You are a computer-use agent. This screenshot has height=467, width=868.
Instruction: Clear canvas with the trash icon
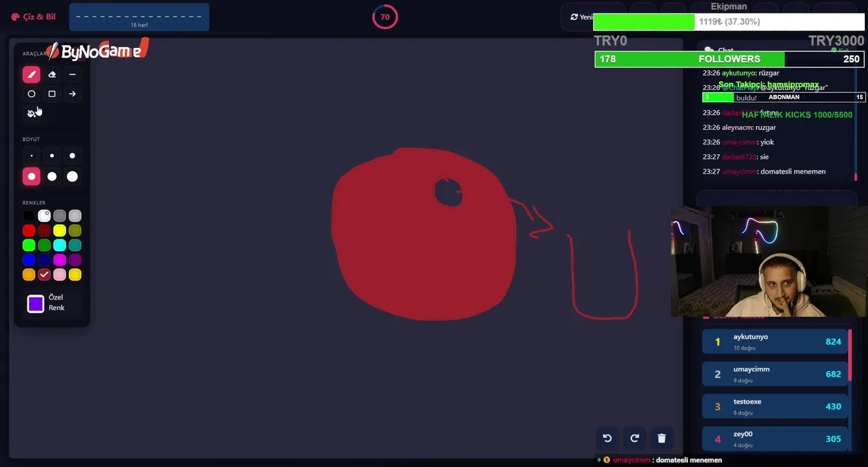click(x=662, y=438)
